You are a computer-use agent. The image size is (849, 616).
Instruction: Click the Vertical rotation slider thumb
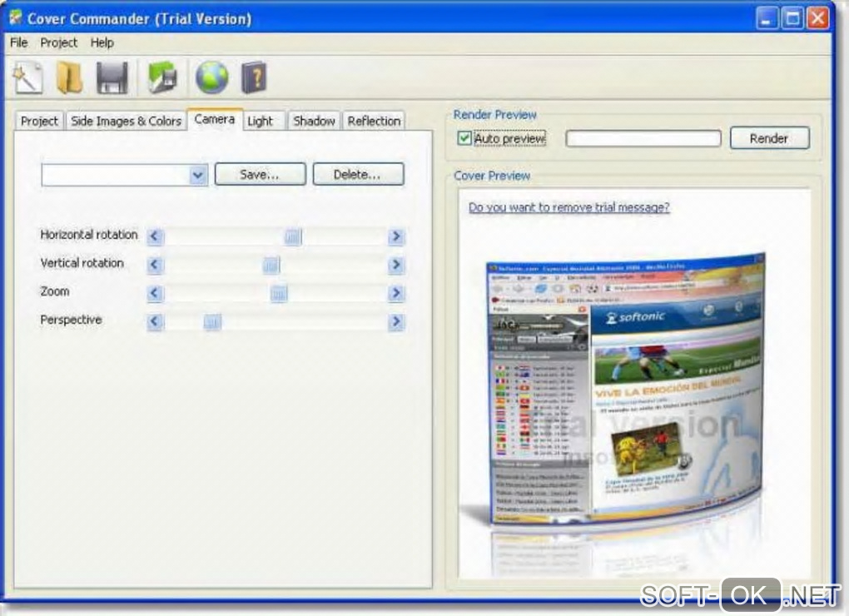(271, 266)
